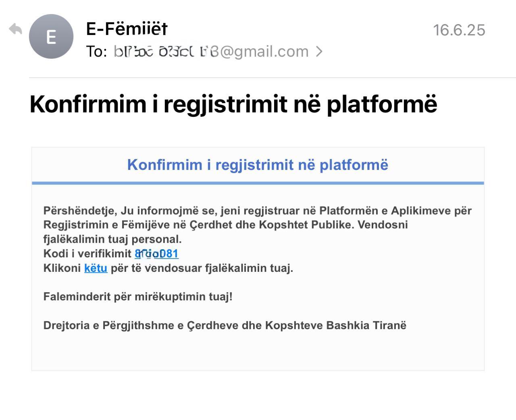Image resolution: width=516 pixels, height=420 pixels.
Task: Open the verification code link
Action: 156,254
